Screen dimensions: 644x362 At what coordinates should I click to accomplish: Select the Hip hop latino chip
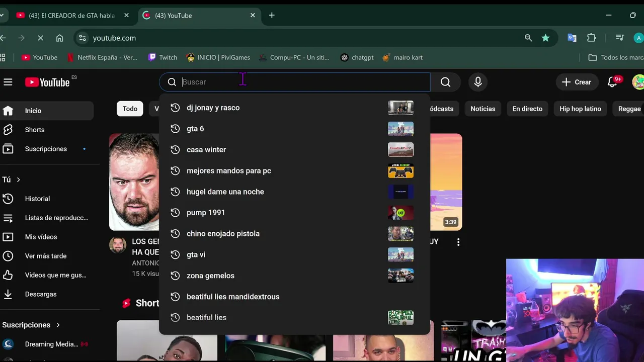tap(580, 109)
